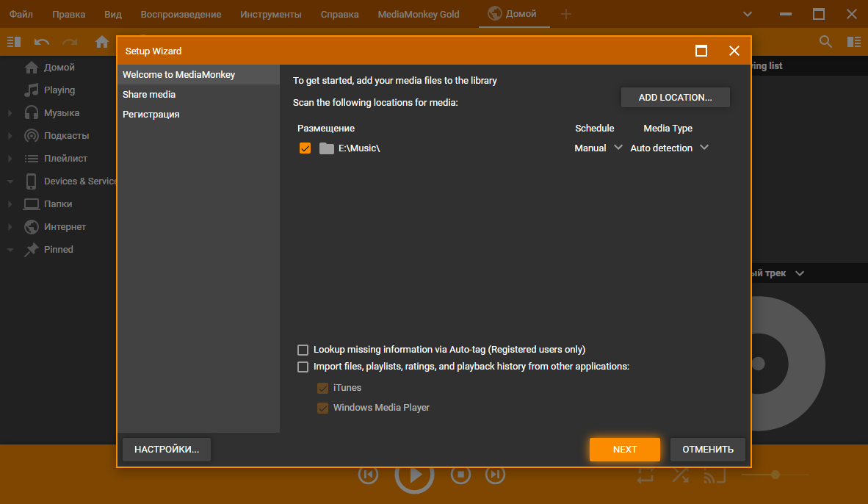
Task: Click the E:\Music\ folder icon
Action: pyautogui.click(x=327, y=148)
